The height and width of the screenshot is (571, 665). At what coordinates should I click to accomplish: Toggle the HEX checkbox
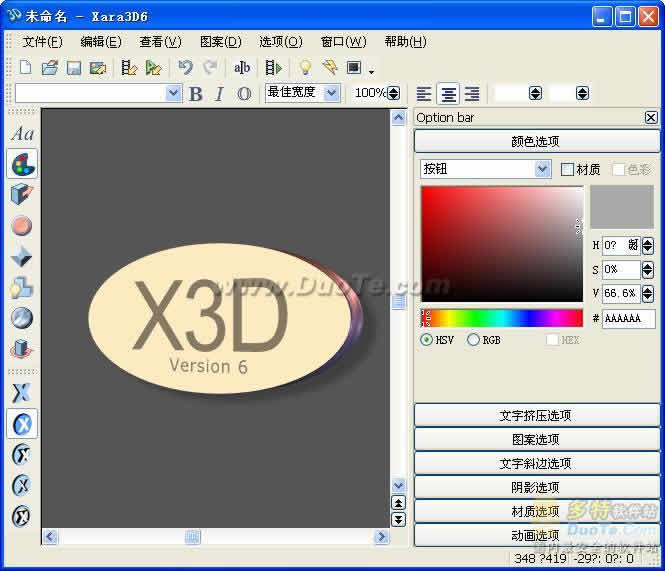552,340
